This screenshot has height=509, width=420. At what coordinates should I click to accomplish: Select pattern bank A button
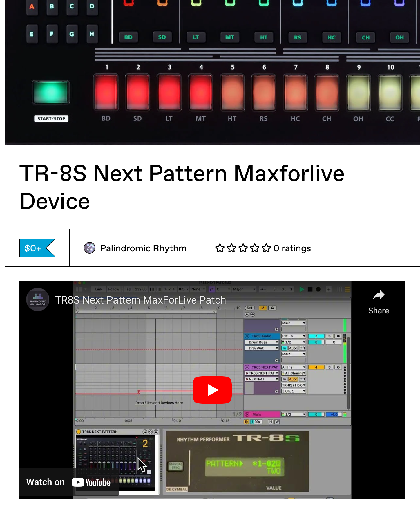coord(32,6)
